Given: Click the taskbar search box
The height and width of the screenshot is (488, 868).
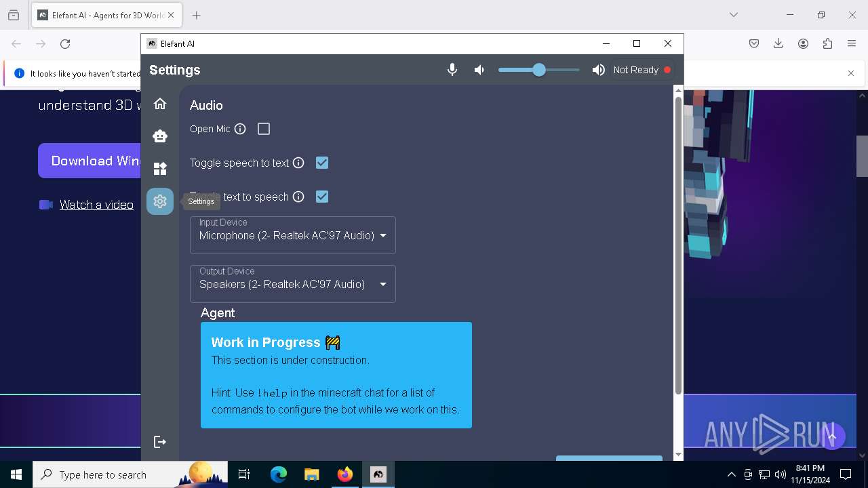Looking at the screenshot, I should click(130, 474).
